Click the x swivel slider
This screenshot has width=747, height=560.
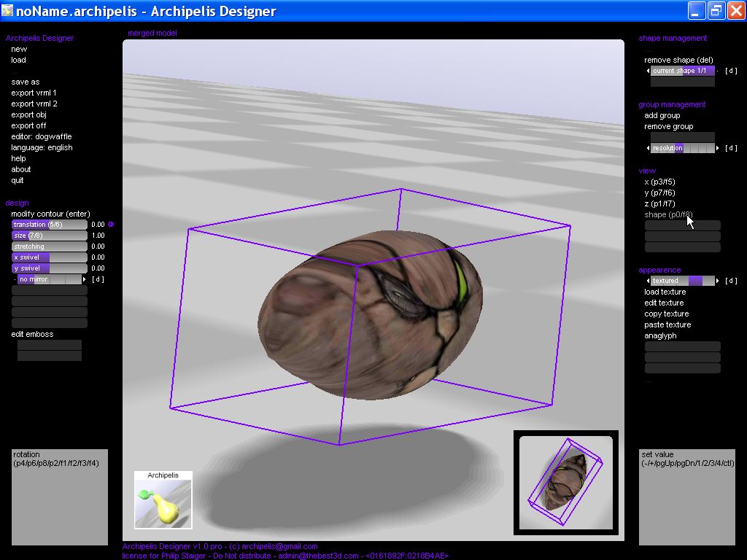click(49, 257)
